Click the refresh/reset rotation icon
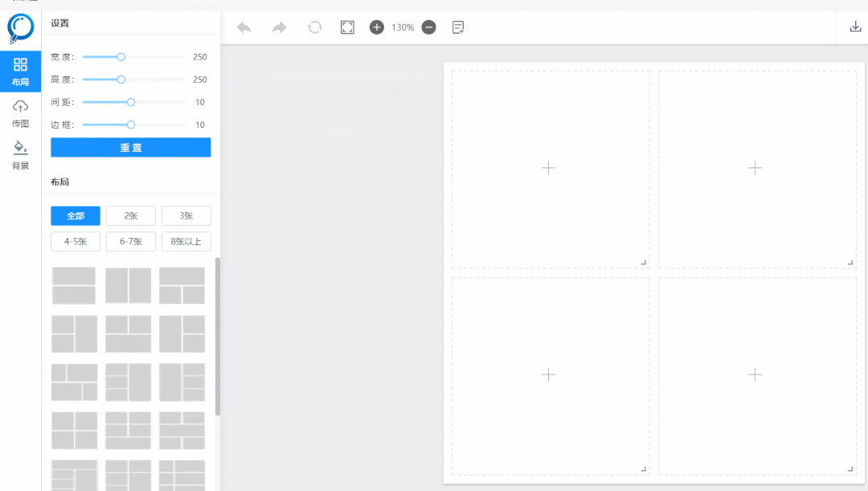Image resolution: width=868 pixels, height=491 pixels. pos(315,27)
